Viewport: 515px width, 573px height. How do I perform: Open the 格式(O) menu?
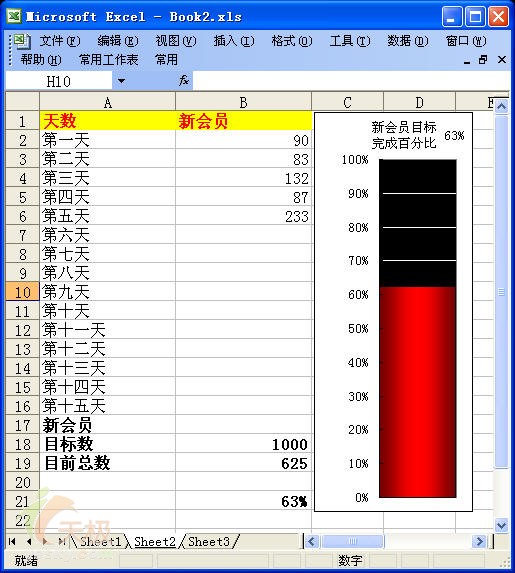(x=292, y=41)
